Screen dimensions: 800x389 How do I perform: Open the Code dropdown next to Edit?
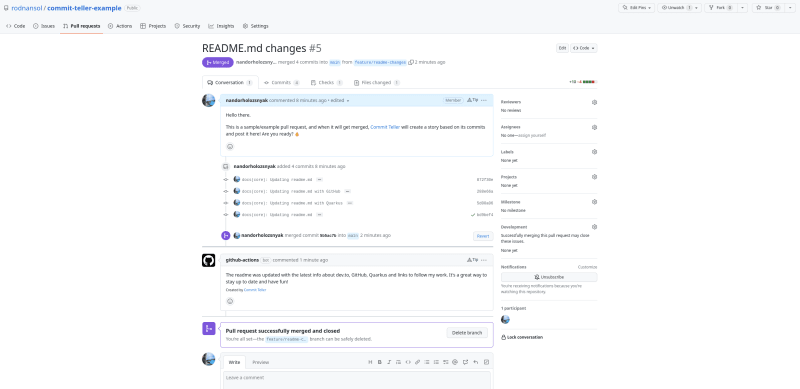point(584,48)
